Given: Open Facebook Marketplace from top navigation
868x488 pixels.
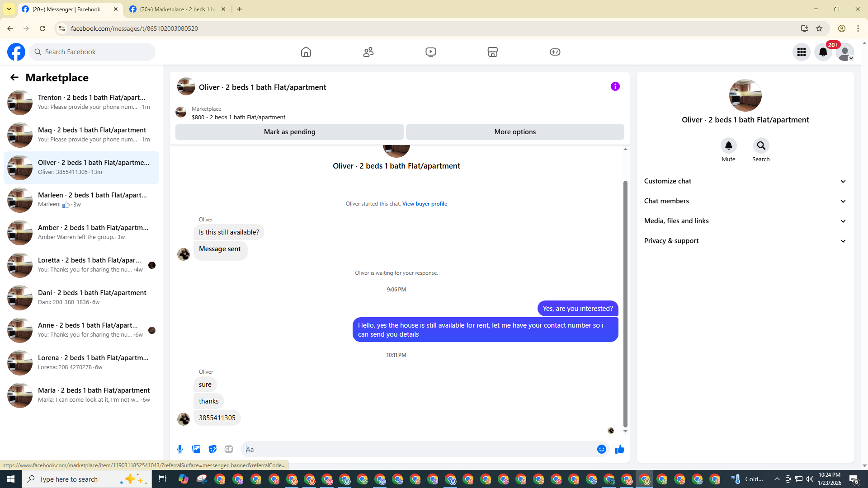Looking at the screenshot, I should (x=492, y=52).
